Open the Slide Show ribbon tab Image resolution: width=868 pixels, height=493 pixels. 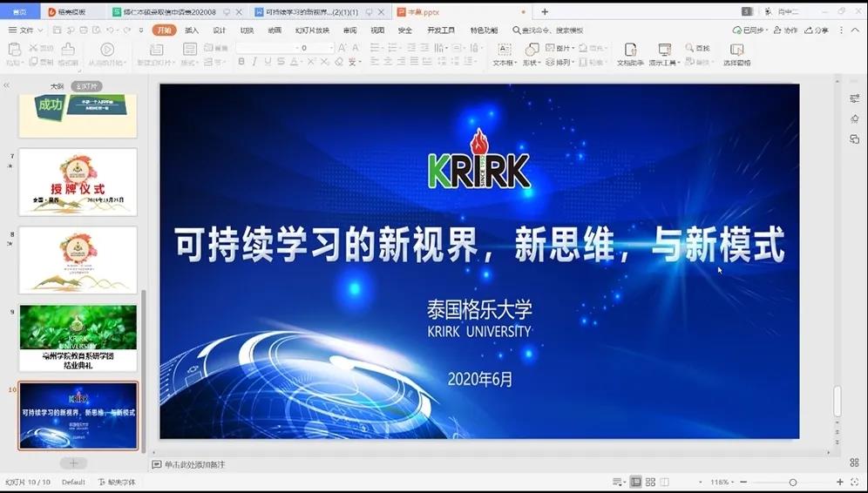pyautogui.click(x=312, y=30)
